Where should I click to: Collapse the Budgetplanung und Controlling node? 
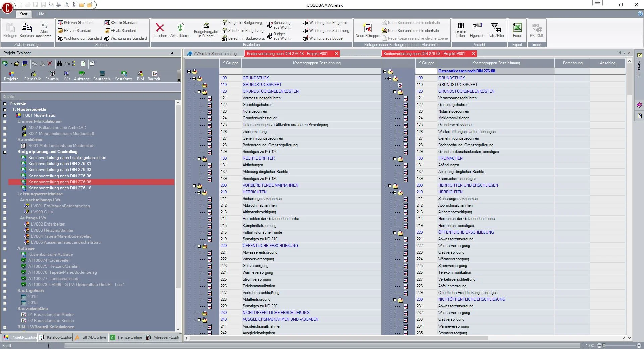pyautogui.click(x=5, y=152)
